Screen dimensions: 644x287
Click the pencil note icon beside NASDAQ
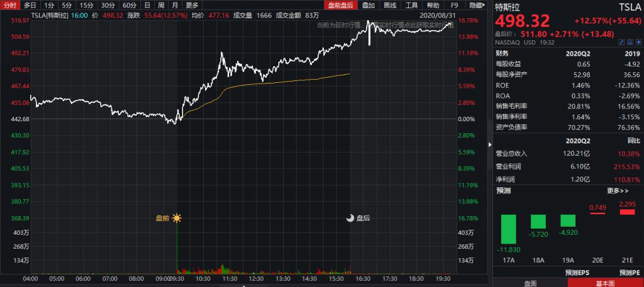tap(622, 42)
